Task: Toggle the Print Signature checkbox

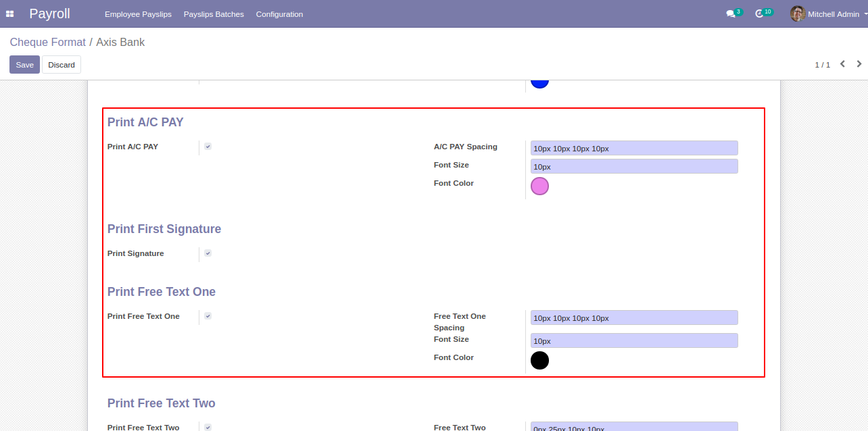Action: click(208, 253)
